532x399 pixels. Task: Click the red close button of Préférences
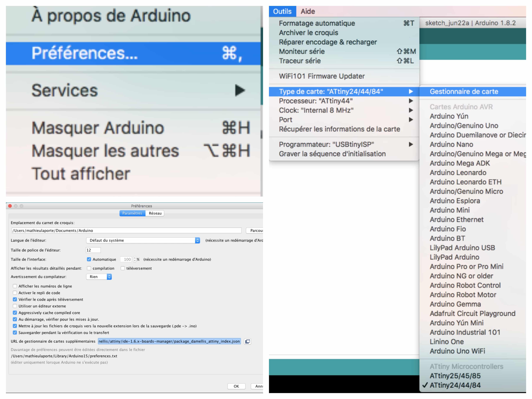point(10,206)
